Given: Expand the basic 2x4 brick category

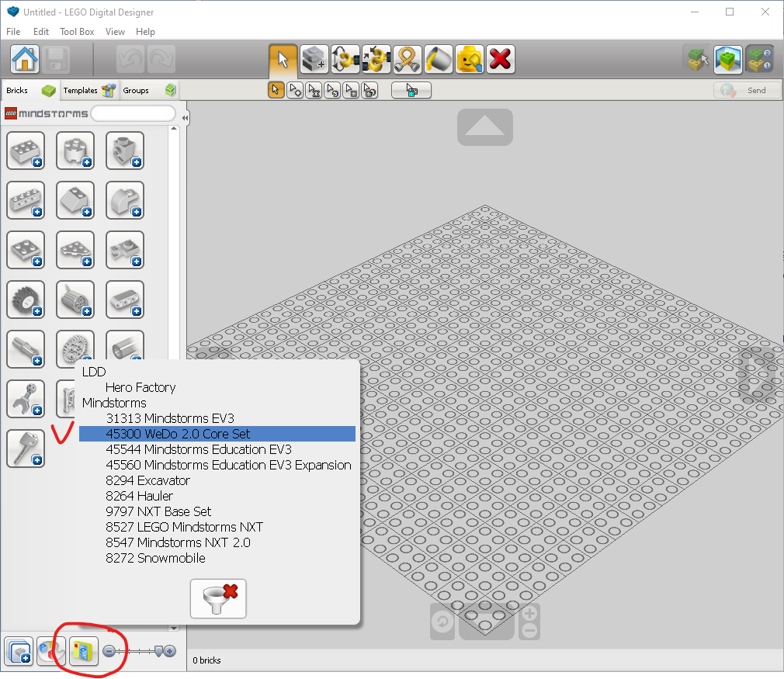Looking at the screenshot, I should click(x=26, y=151).
